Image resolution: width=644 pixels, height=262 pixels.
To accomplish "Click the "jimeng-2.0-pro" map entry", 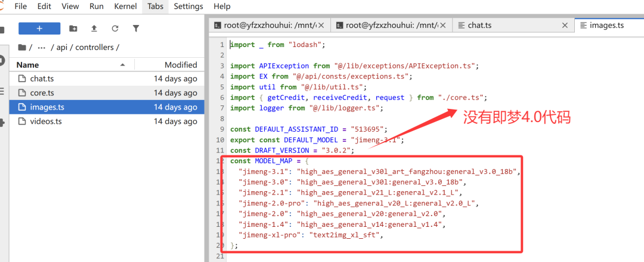I will (359, 203).
